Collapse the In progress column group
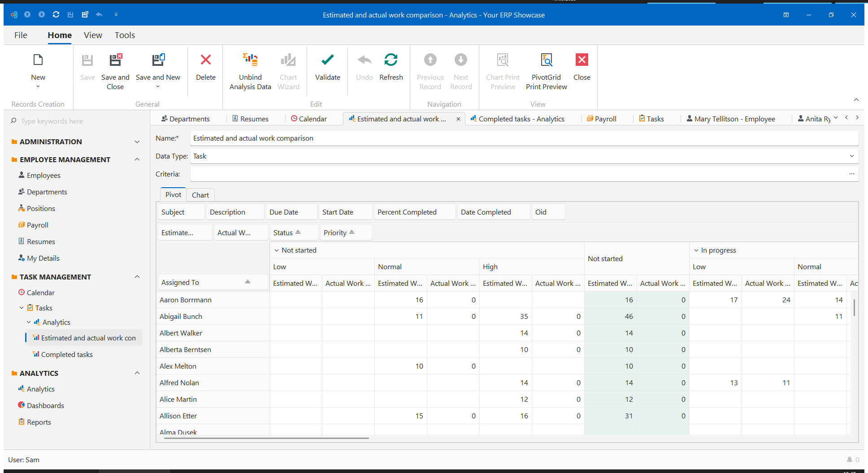 click(696, 250)
